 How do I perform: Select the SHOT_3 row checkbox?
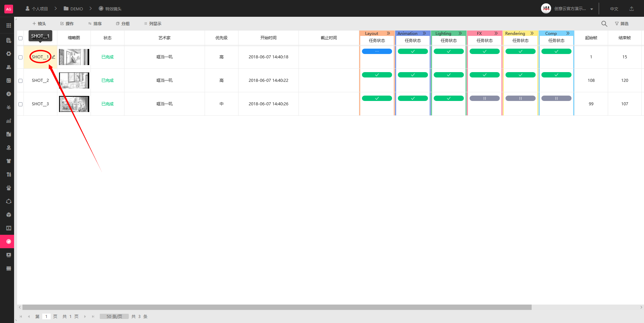pyautogui.click(x=20, y=104)
